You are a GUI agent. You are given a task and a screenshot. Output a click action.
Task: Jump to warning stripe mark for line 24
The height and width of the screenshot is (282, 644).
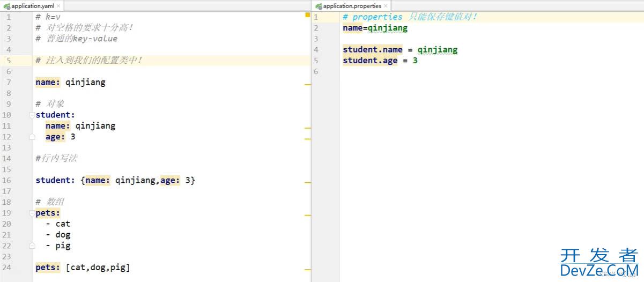(307, 270)
